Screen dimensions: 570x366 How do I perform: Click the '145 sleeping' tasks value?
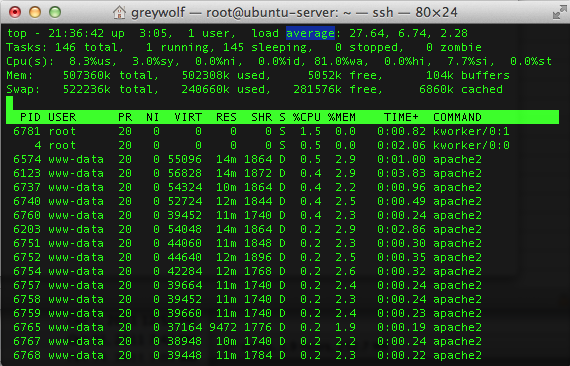click(x=265, y=47)
